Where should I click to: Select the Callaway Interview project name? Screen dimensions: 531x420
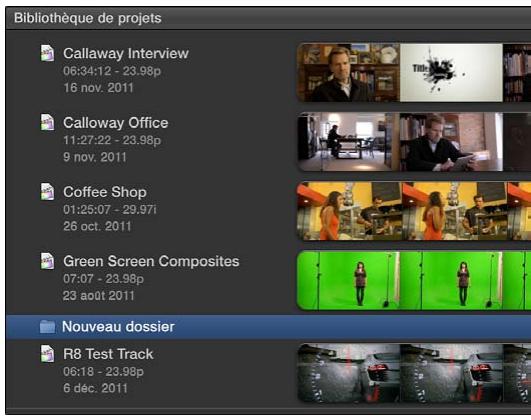tap(126, 54)
